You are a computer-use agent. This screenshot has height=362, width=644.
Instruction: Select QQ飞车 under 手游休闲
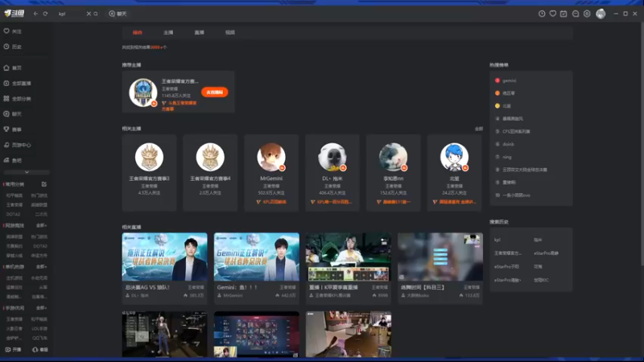(39, 338)
